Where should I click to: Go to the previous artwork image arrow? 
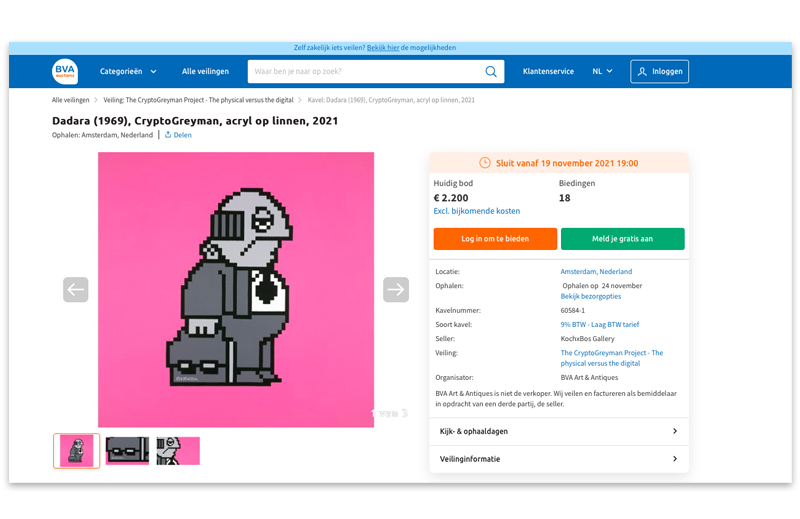tap(76, 290)
